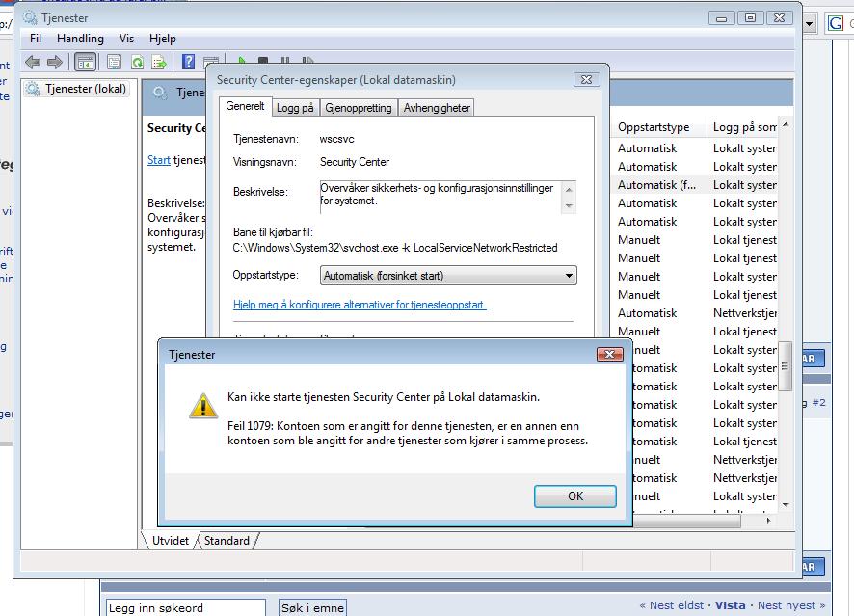Click the green Refresh toolbar icon
Image resolution: width=854 pixels, height=616 pixels.
click(x=137, y=63)
